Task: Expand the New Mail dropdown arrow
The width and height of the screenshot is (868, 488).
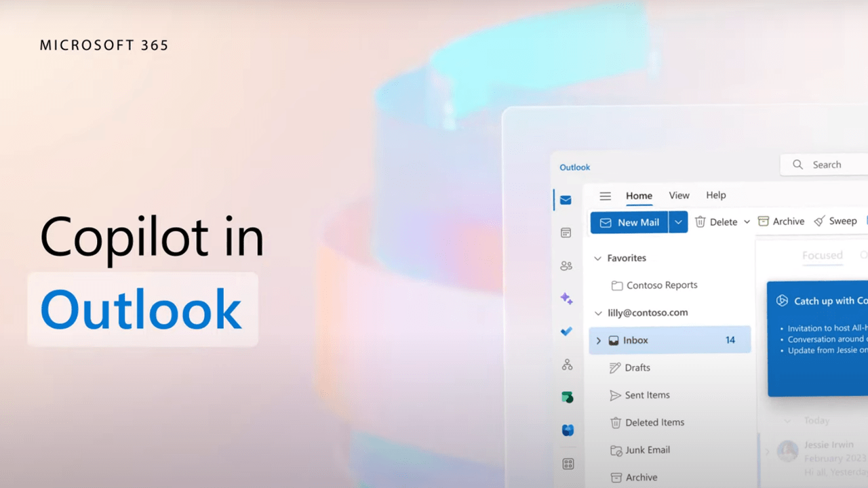Action: coord(678,222)
